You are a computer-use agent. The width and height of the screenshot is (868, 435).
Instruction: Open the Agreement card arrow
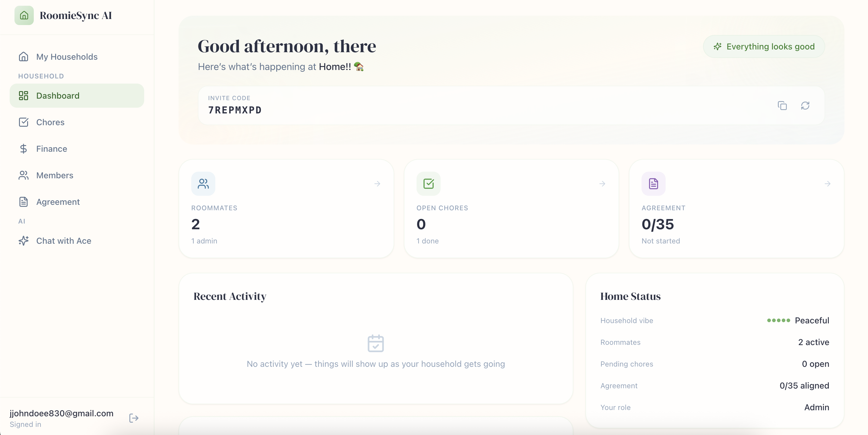pos(828,184)
